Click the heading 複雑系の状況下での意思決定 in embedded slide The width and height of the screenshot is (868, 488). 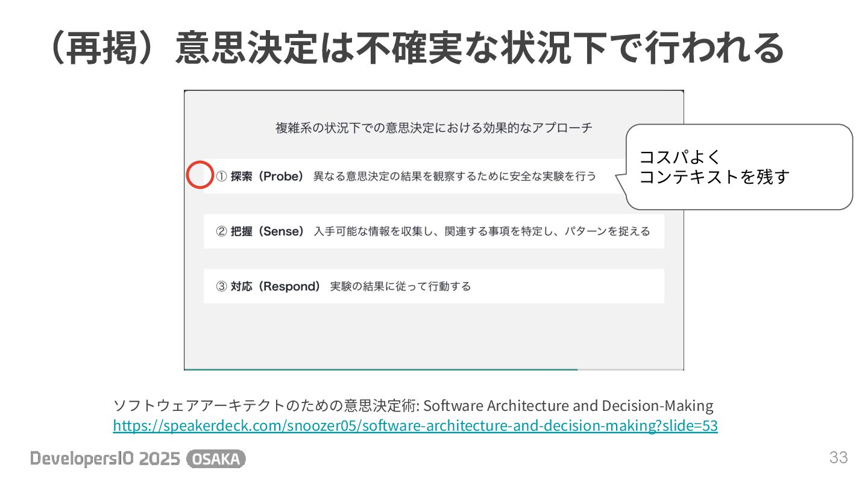(434, 128)
